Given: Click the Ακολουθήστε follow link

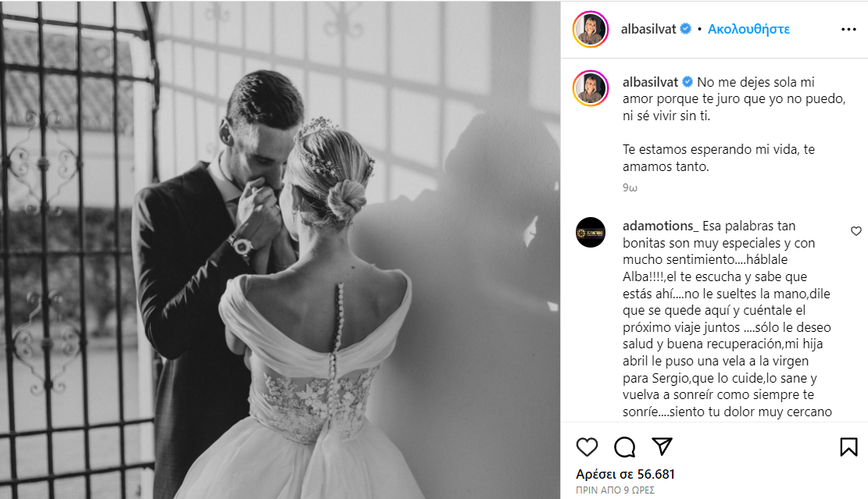Looking at the screenshot, I should click(x=748, y=29).
